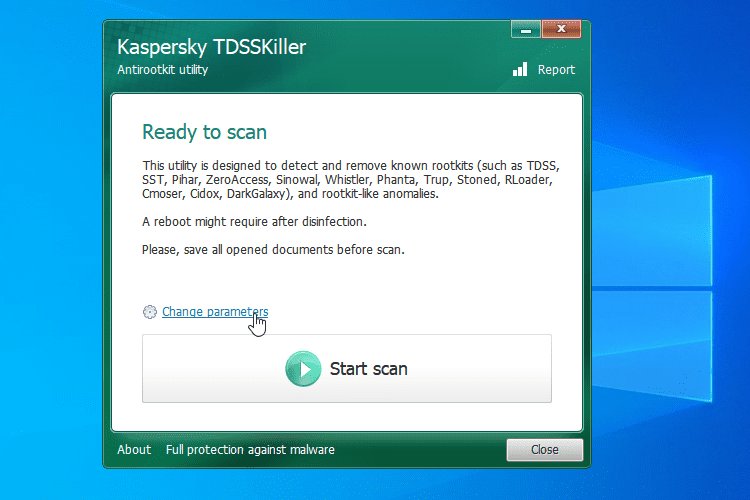Click the Close button at bottom
Screen dimensions: 750x500
545,450
